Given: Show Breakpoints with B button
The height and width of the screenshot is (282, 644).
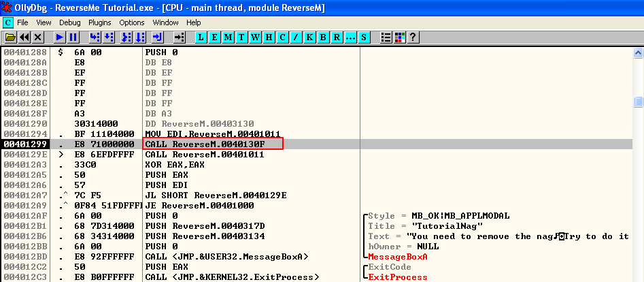Looking at the screenshot, I should click(323, 37).
